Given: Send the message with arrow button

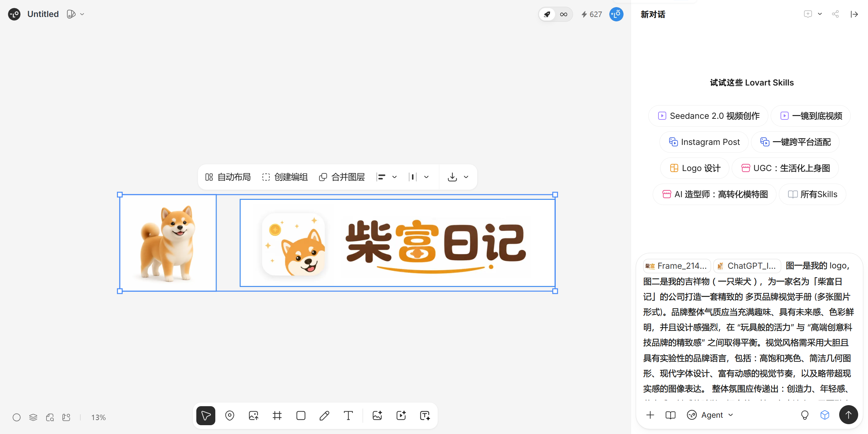Looking at the screenshot, I should [848, 415].
